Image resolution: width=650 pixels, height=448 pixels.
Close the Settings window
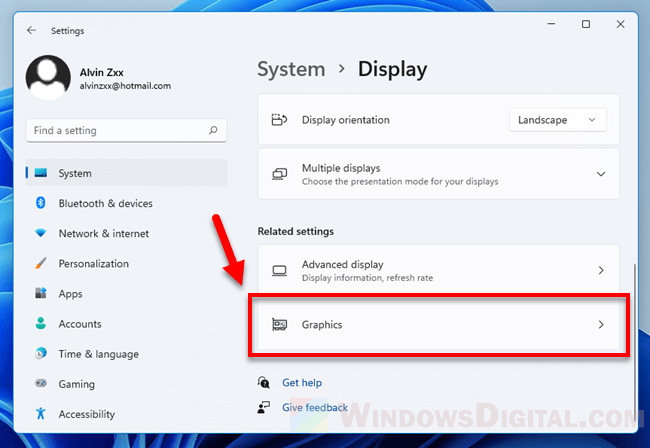coord(620,24)
